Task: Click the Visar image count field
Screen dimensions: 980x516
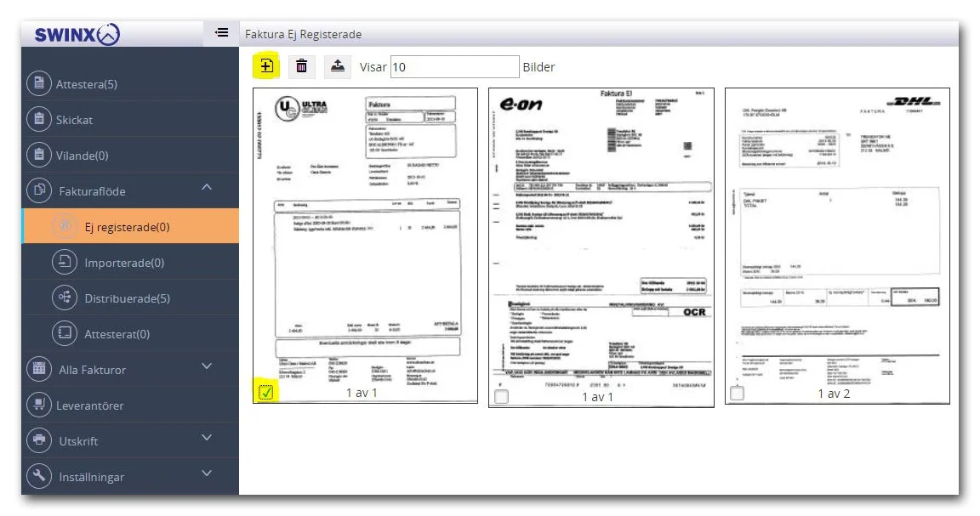Action: [454, 67]
